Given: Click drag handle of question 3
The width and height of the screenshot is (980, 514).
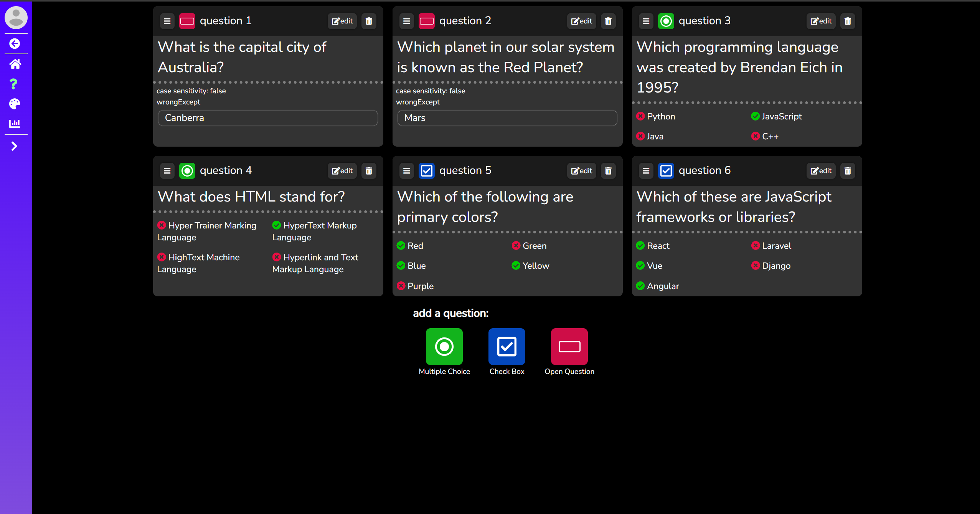Looking at the screenshot, I should (x=646, y=21).
